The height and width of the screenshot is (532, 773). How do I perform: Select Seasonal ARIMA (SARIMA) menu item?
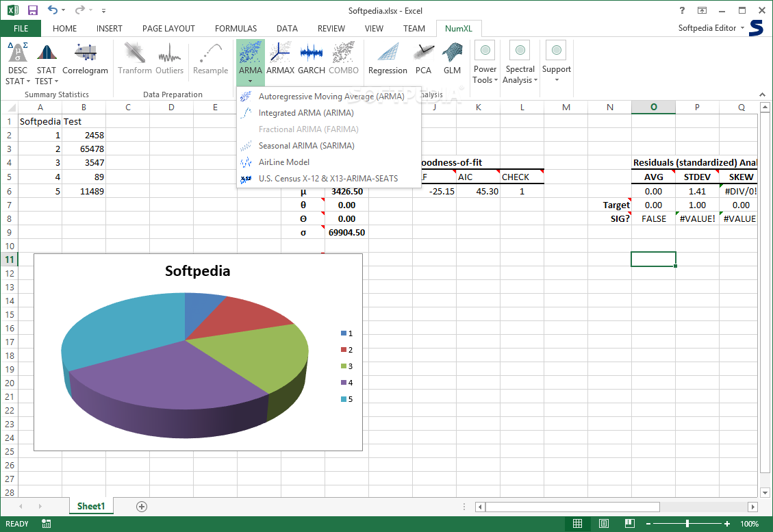(x=329, y=146)
